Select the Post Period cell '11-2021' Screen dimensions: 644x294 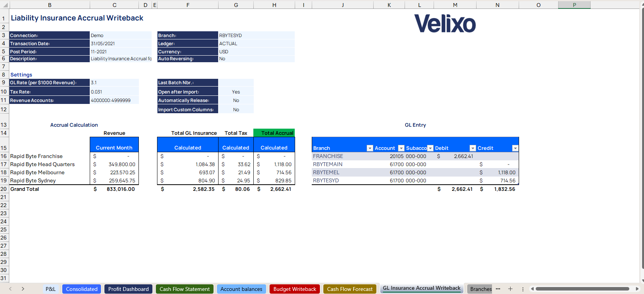point(121,51)
